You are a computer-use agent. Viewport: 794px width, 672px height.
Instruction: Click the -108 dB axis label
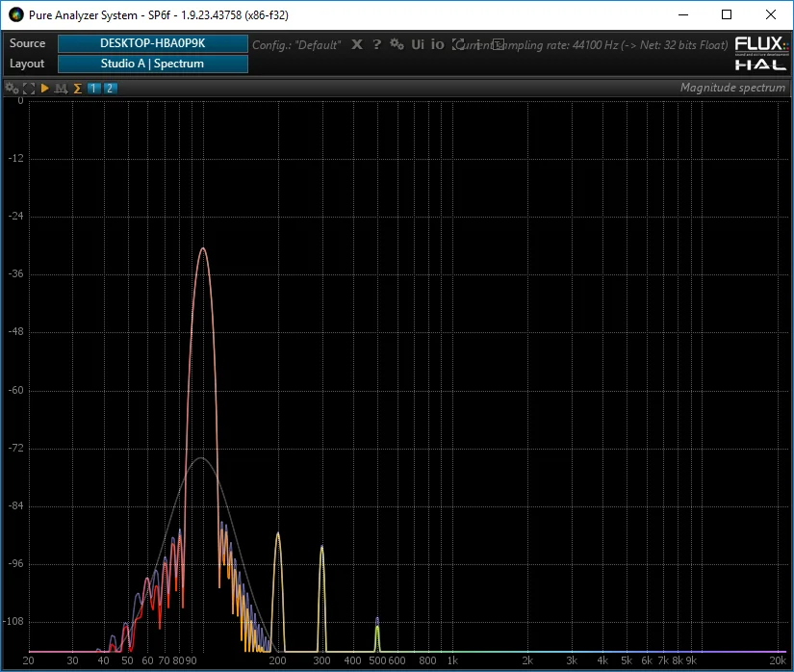(13, 621)
